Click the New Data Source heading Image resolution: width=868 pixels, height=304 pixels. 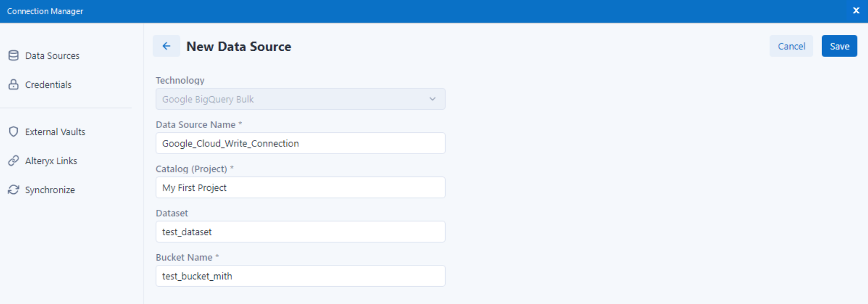tap(239, 46)
